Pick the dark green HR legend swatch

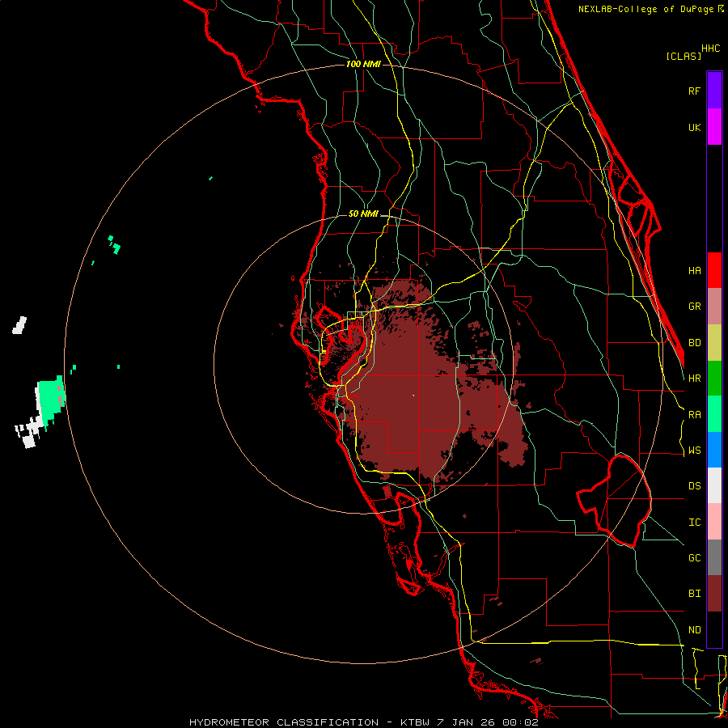pyautogui.click(x=714, y=379)
